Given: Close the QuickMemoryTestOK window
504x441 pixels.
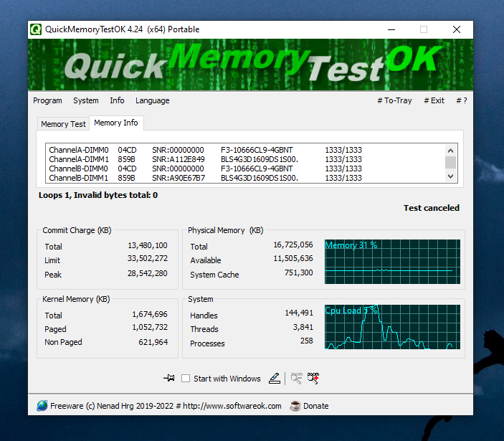Looking at the screenshot, I should pos(457,29).
